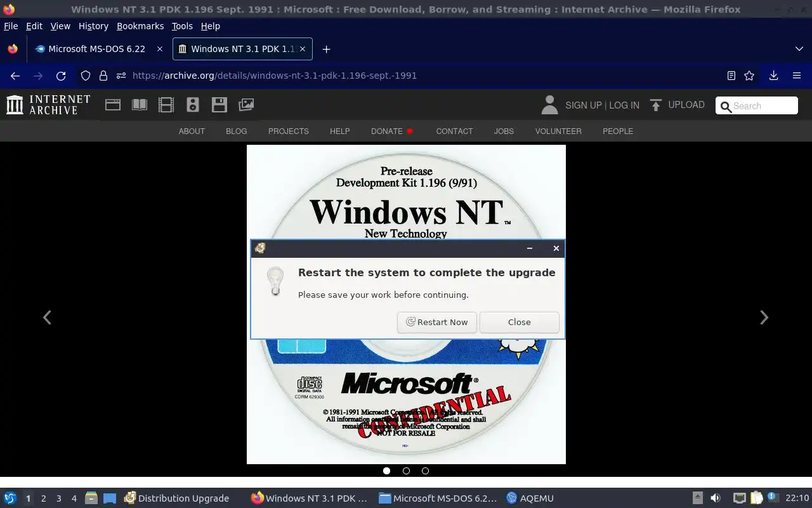Open the PROJECTS link
Screen dimensions: 812x508
coord(288,131)
